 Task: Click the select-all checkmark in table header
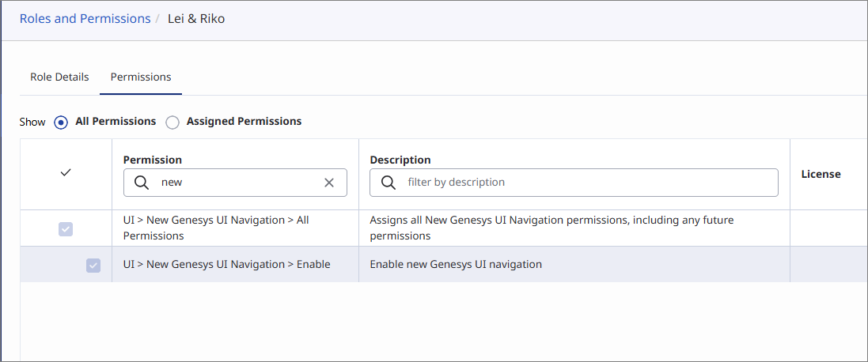coord(66,173)
